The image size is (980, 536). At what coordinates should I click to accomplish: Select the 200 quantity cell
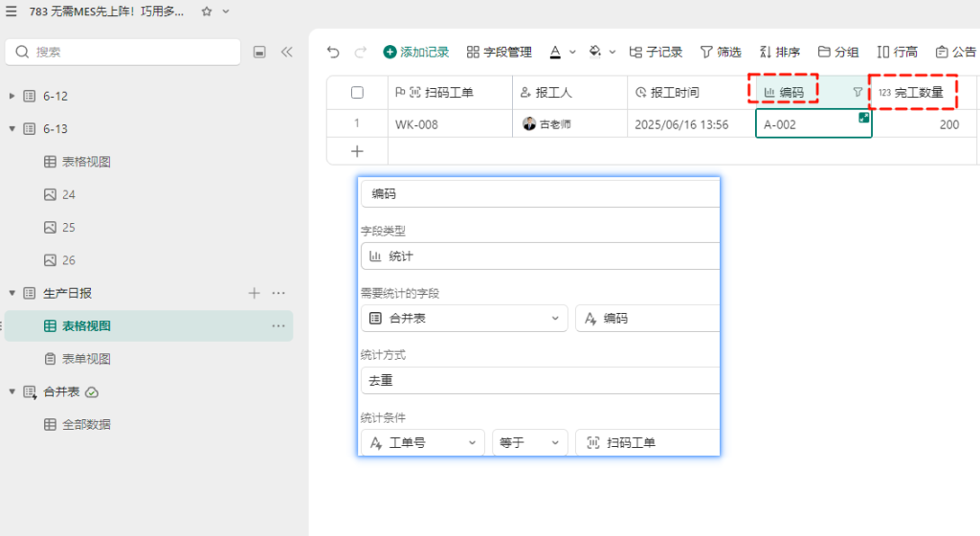pos(924,124)
